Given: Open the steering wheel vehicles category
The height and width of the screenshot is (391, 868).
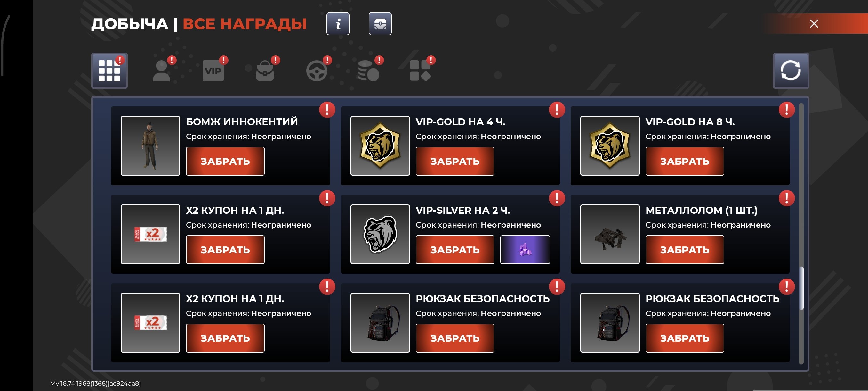Looking at the screenshot, I should click(x=317, y=71).
